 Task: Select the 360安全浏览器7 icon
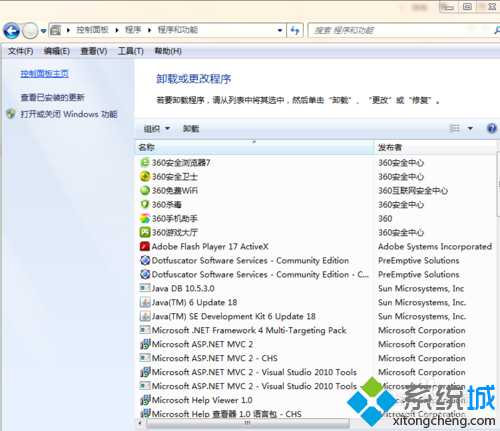pyautogui.click(x=145, y=162)
